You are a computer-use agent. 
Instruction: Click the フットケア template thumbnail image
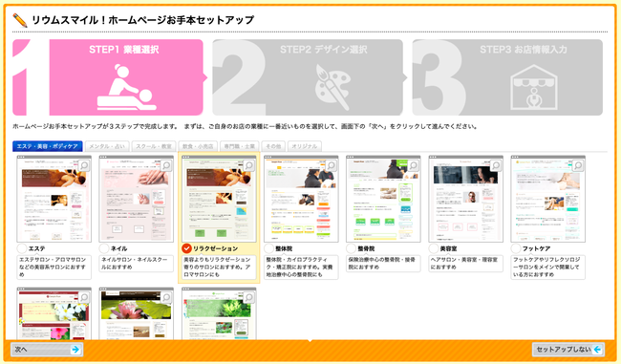click(x=547, y=199)
